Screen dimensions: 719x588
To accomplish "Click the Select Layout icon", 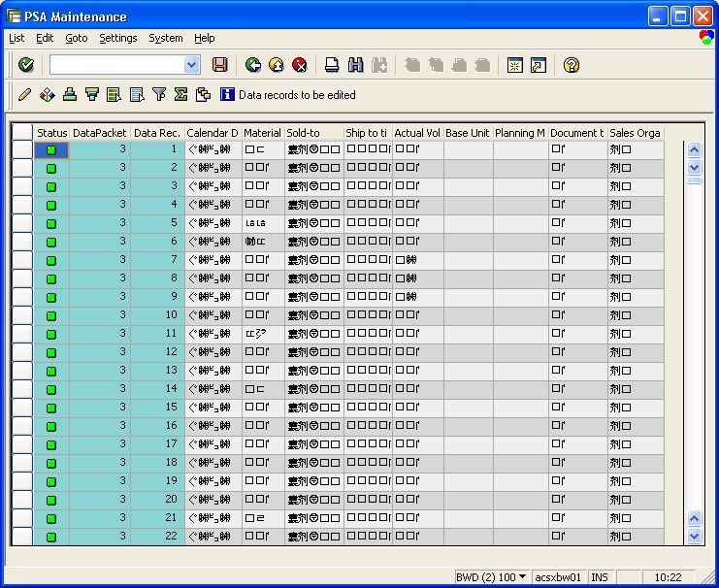I will coord(114,94).
